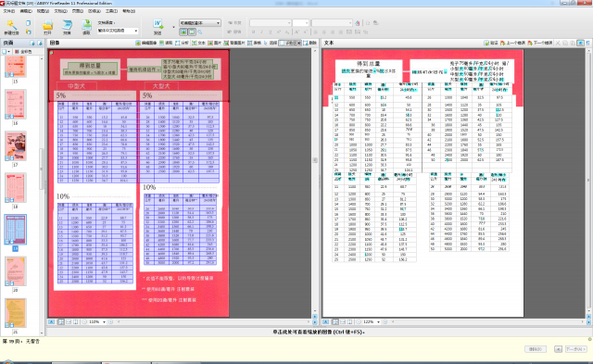Click zoom out minus button in image panel
The image size is (593, 364).
pos(84,322)
